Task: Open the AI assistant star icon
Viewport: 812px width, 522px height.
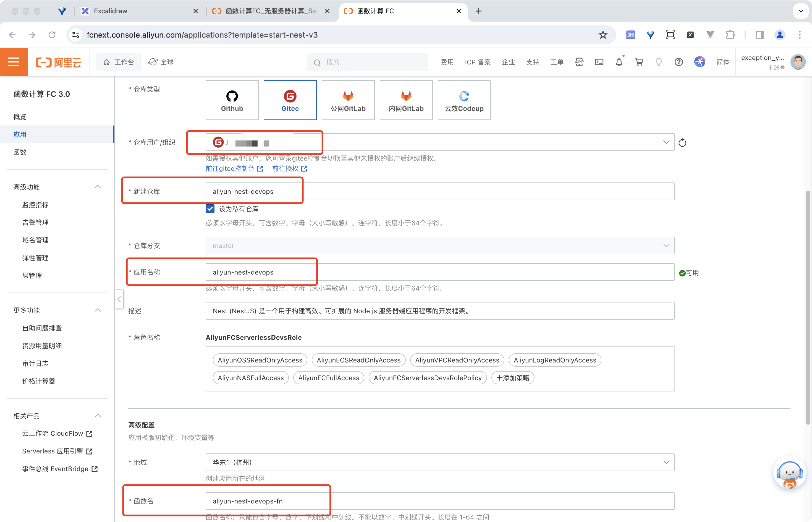Action: click(x=700, y=62)
